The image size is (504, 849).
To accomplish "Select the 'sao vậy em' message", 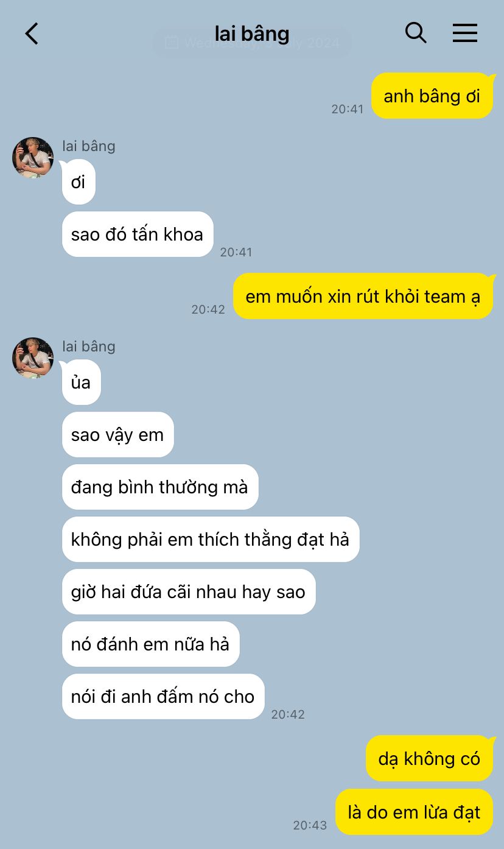I will coord(117,435).
